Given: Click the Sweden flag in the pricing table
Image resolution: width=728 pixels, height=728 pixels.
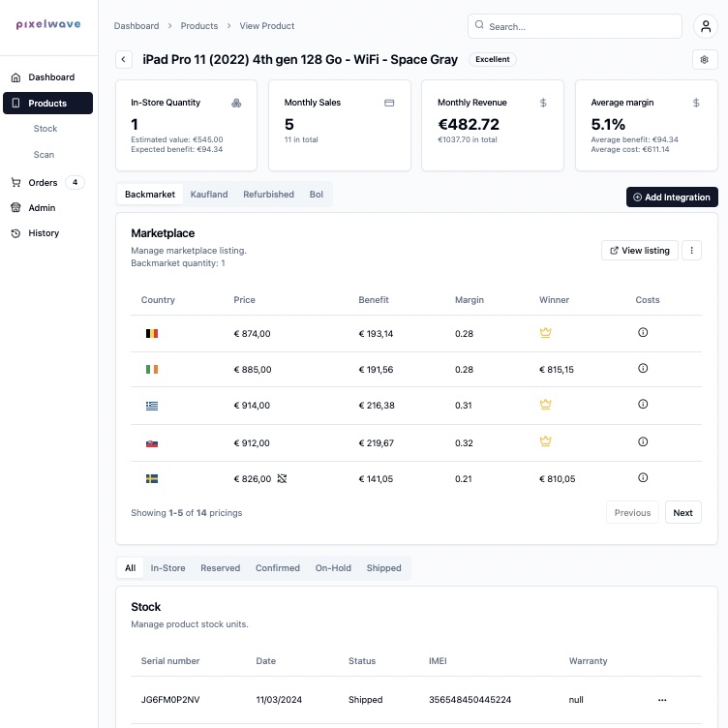Looking at the screenshot, I should 152,478.
